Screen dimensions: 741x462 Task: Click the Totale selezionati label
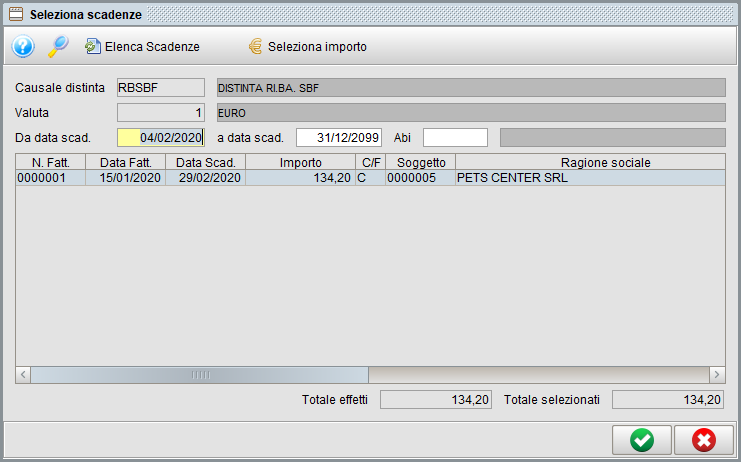coord(551,400)
